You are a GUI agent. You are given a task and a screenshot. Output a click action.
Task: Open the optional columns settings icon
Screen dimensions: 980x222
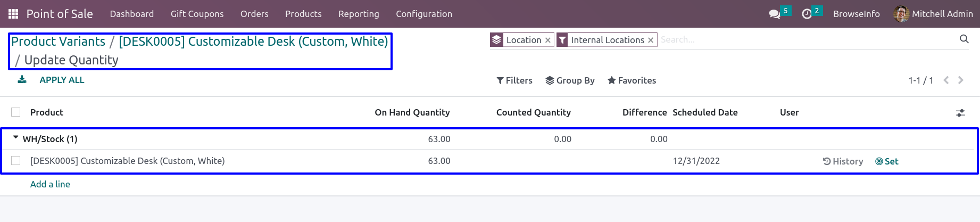click(960, 113)
